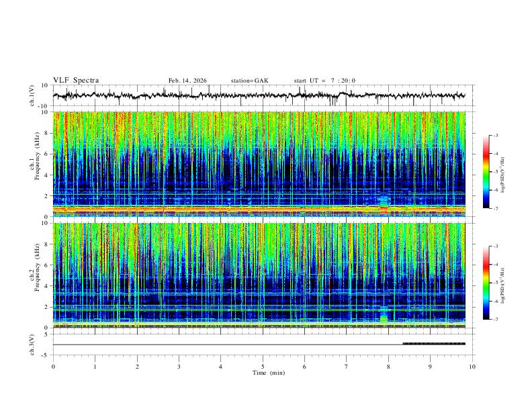Image resolution: width=532 pixels, height=411 pixels.
Task: Click the red-yellow band near 1 kHz in ch.1
Action: 259,209
